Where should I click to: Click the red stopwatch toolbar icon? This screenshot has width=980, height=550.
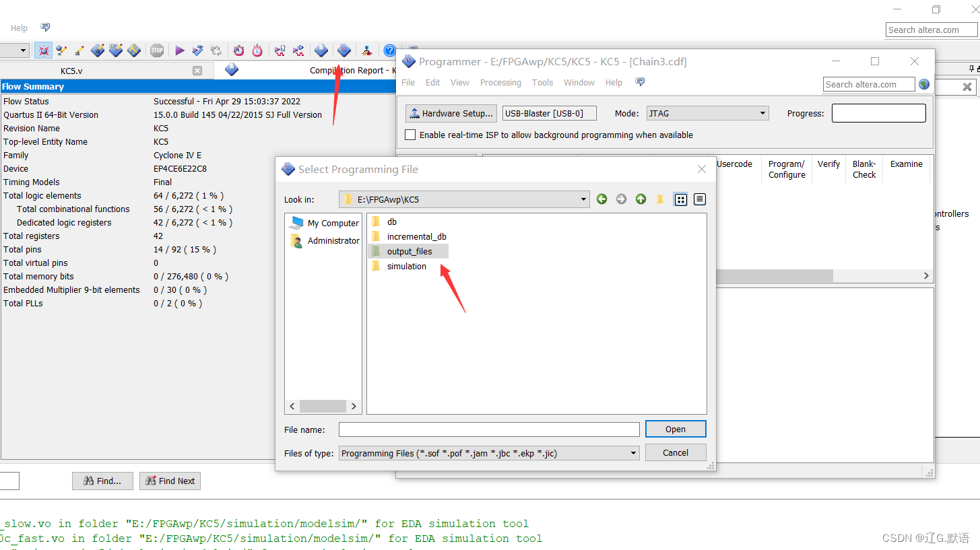257,50
